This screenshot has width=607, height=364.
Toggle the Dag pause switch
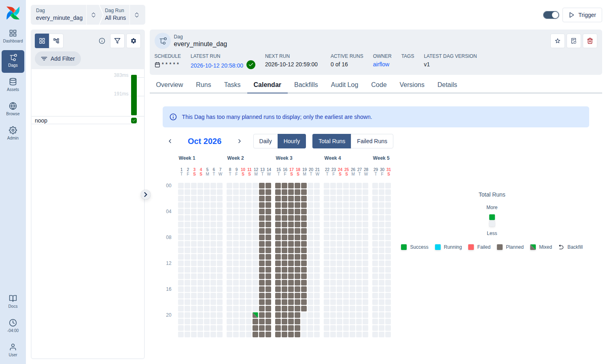click(x=551, y=15)
